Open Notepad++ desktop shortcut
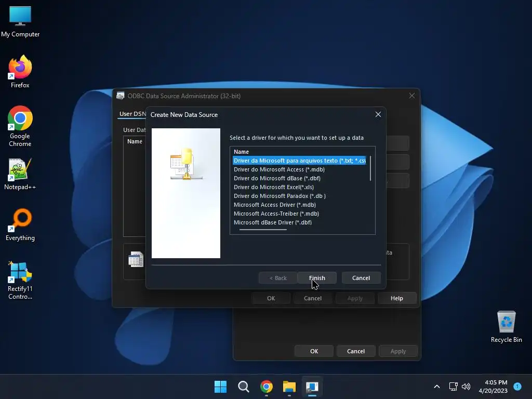This screenshot has width=532, height=399. pos(20,175)
